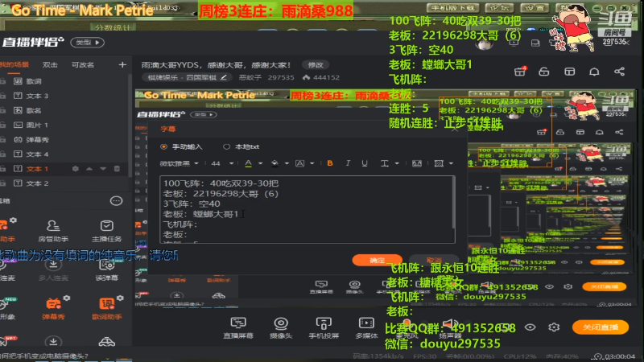Open 弹幕秀 tool
The image size is (644, 362).
click(x=53, y=308)
